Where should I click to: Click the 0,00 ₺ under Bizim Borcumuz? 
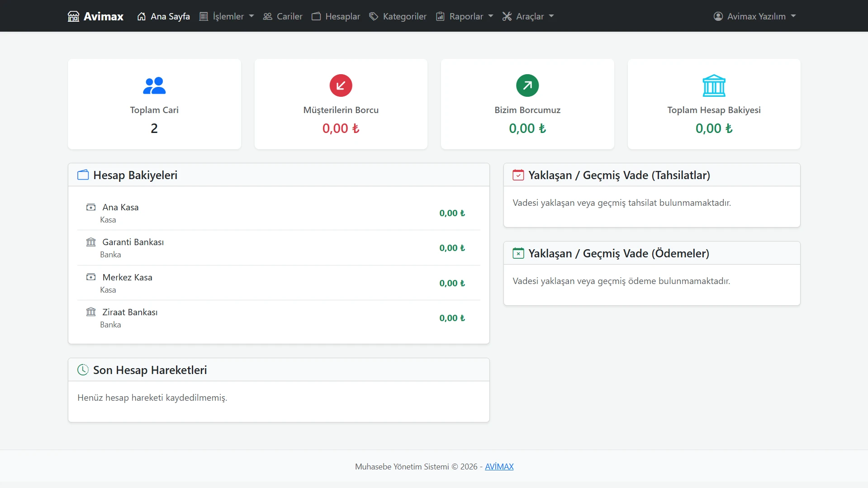[527, 128]
